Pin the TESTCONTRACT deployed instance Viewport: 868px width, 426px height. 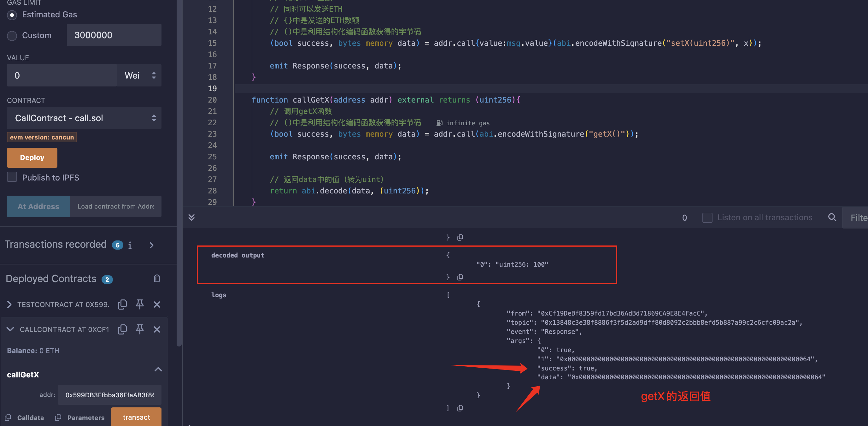click(140, 304)
